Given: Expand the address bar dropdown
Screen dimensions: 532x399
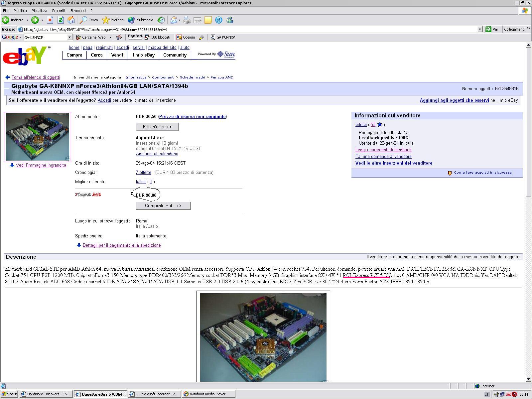Looking at the screenshot, I should (480, 29).
